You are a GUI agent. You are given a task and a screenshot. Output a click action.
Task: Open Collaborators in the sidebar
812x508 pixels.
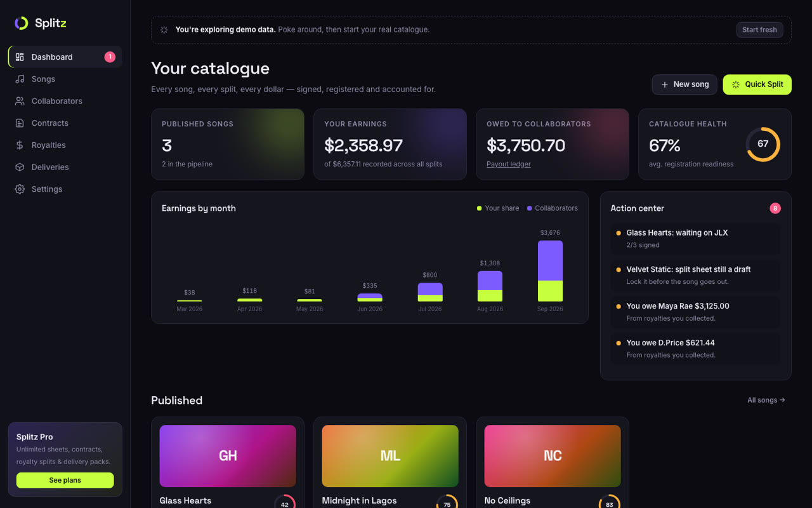[x=65, y=101]
